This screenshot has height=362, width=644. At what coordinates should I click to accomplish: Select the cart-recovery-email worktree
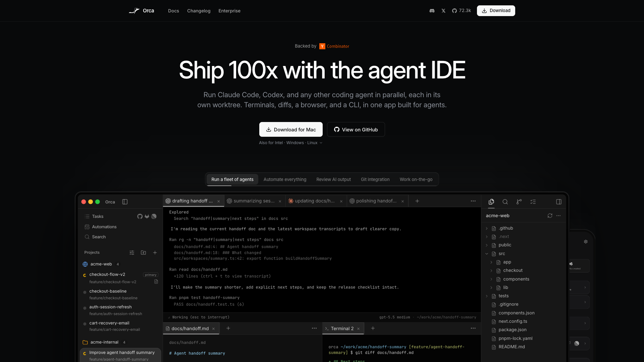coord(120,326)
